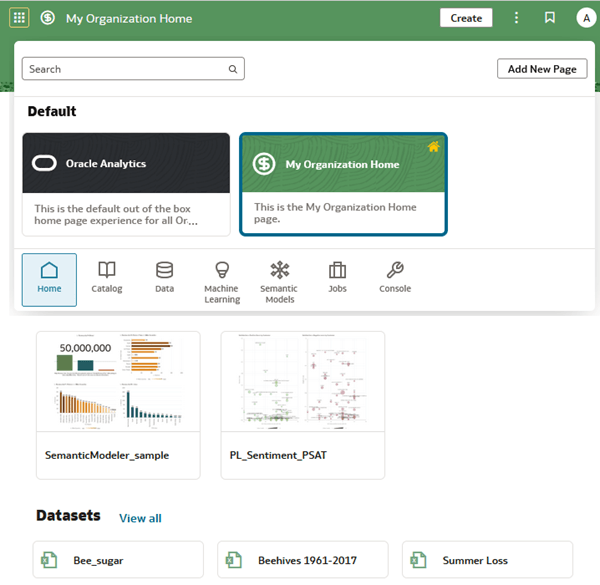Screen dimensions: 600x585
Task: Click the dollar logo on My Organization card
Action: pyautogui.click(x=264, y=164)
